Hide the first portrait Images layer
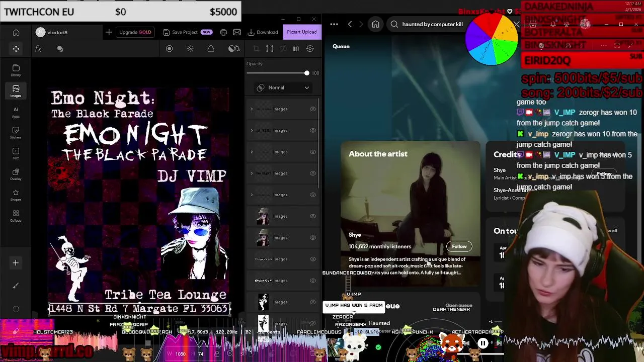The image size is (644, 362). pyautogui.click(x=313, y=216)
